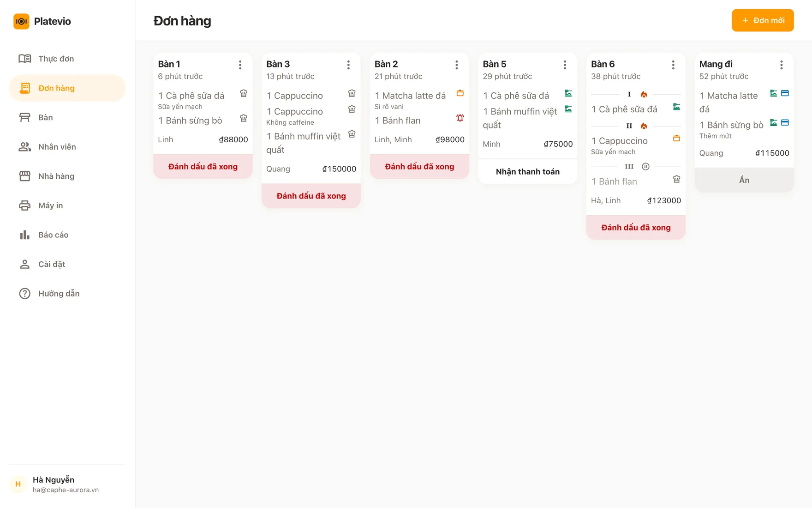Click the green served icon for Cà phê sữa đá in Bàn 5

coord(568,93)
